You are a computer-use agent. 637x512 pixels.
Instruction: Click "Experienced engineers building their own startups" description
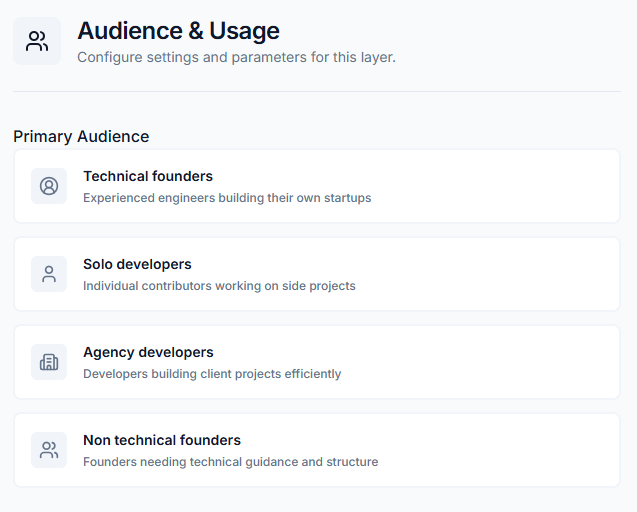click(227, 198)
